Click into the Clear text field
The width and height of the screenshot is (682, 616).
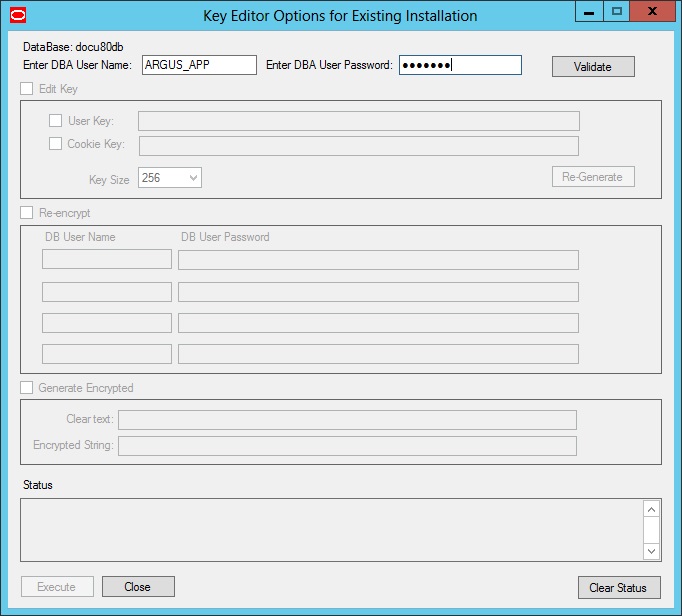pos(348,420)
